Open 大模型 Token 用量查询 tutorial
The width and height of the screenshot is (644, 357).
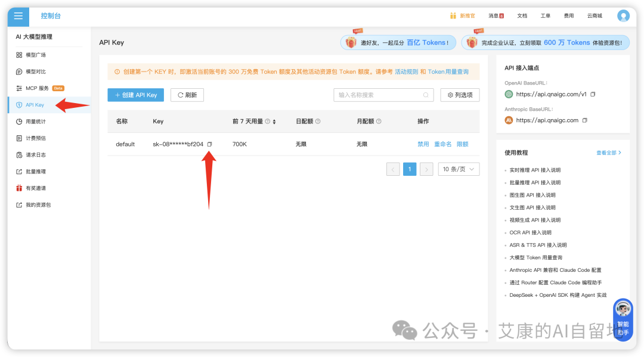[535, 257]
